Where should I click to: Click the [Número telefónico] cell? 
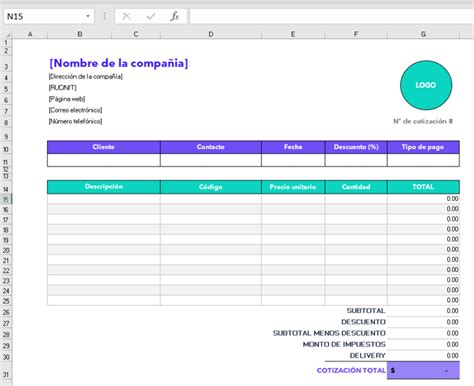[x=76, y=121]
